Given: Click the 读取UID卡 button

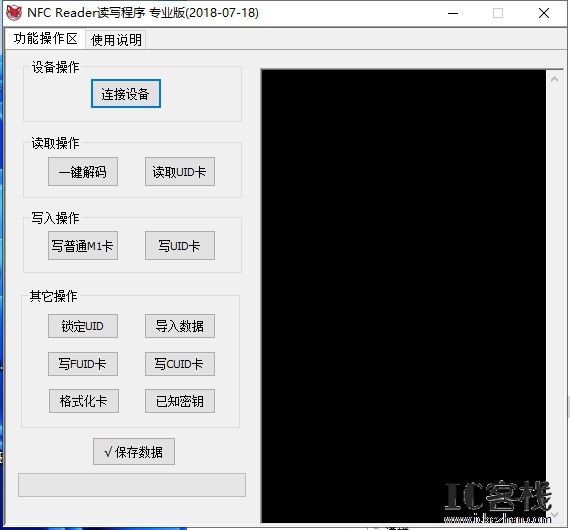Looking at the screenshot, I should coord(180,172).
